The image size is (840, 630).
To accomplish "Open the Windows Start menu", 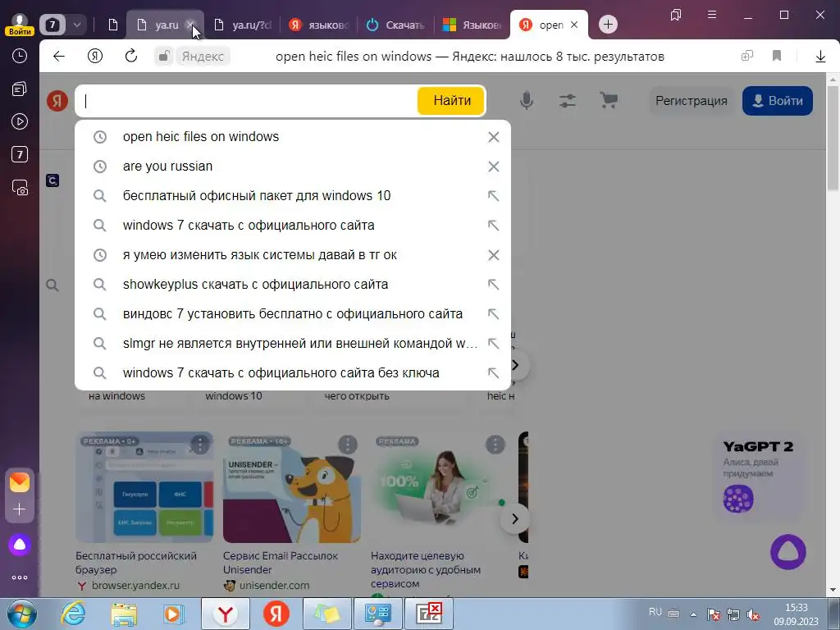I will coord(22,614).
